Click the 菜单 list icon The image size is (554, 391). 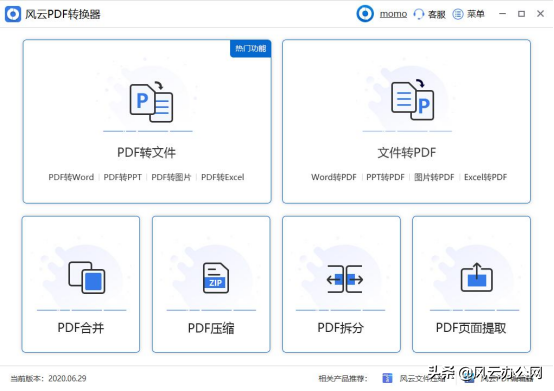coord(458,14)
